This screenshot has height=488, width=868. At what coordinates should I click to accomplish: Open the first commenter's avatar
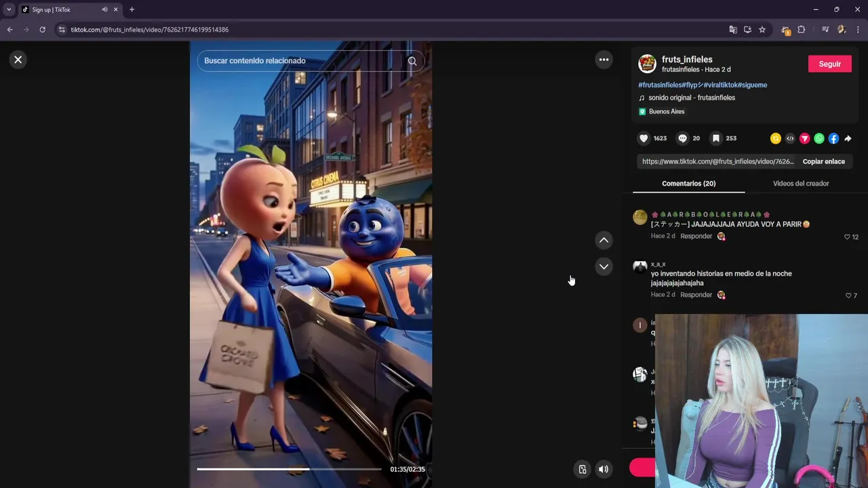[x=640, y=217]
